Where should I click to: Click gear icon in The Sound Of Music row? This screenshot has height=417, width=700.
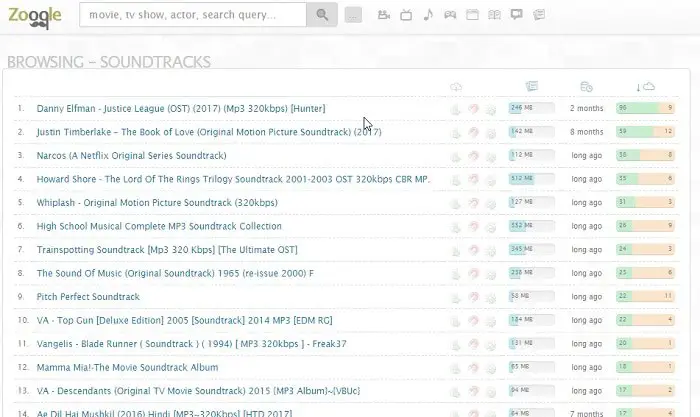[x=491, y=274]
